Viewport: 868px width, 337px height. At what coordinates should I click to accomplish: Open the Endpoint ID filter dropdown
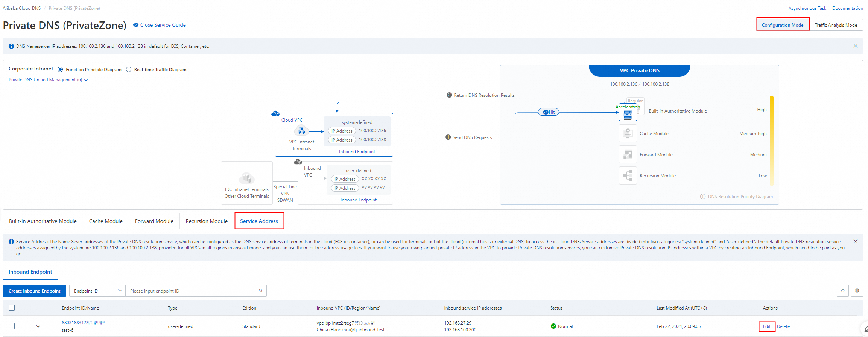point(97,291)
